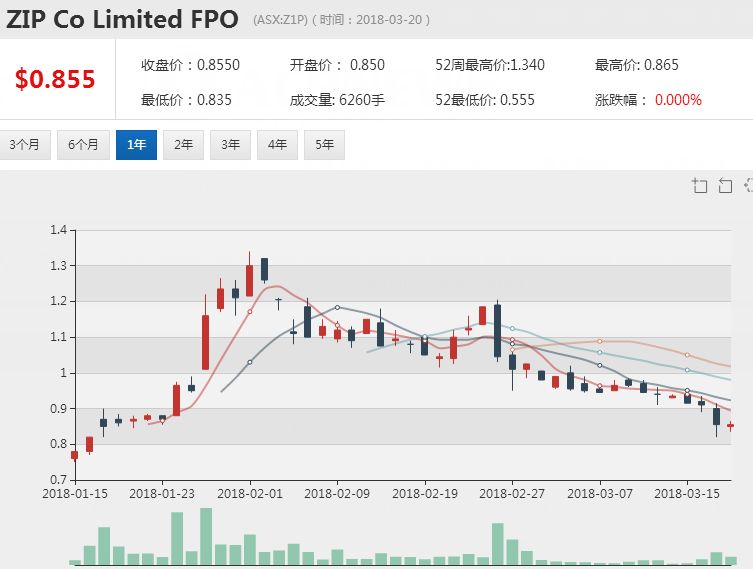The image size is (753, 569).
Task: Switch chart to 3年 range
Action: coord(231,145)
